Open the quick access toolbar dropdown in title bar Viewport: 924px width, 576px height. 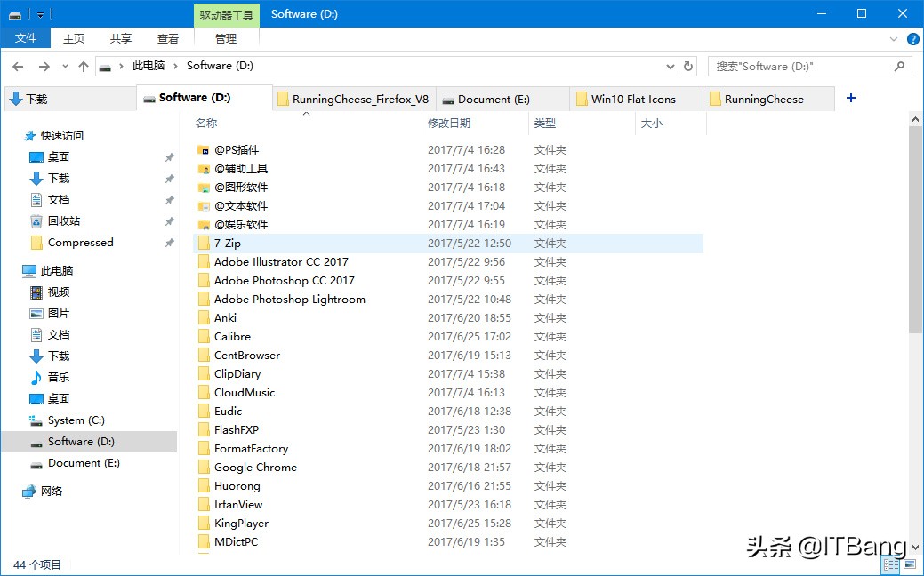40,13
